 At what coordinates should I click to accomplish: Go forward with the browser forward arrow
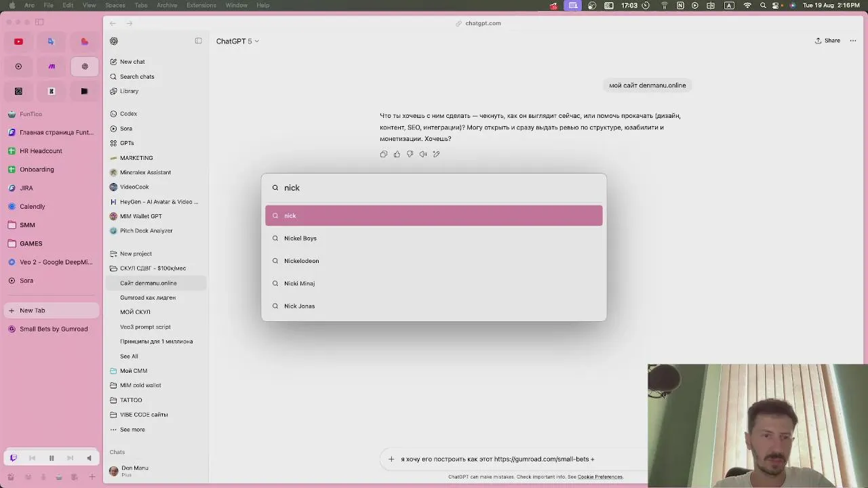(x=129, y=23)
